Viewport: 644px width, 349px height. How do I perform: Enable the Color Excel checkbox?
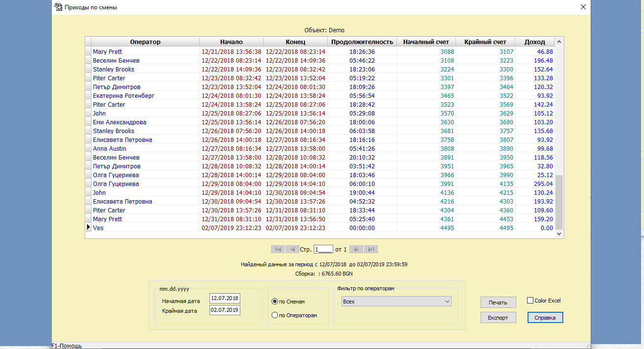pyautogui.click(x=530, y=301)
